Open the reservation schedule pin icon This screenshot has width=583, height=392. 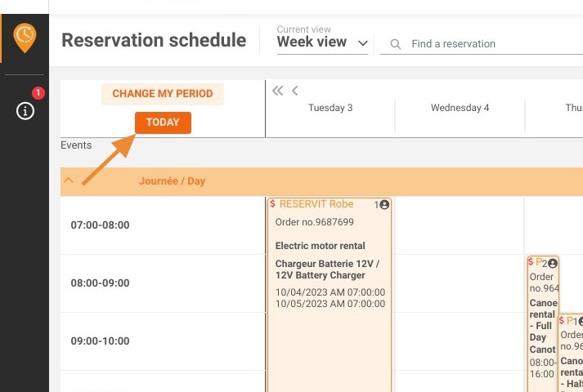pos(25,38)
